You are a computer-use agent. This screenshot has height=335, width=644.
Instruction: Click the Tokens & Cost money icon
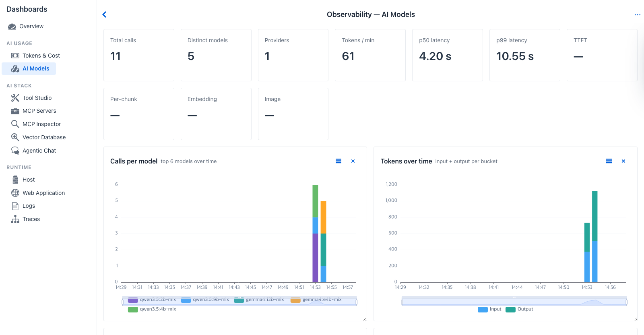pyautogui.click(x=15, y=56)
